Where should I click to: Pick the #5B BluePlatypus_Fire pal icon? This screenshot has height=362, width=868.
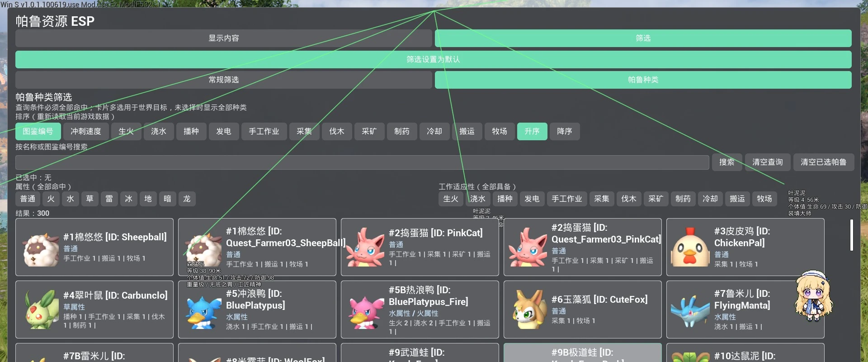[x=365, y=311]
